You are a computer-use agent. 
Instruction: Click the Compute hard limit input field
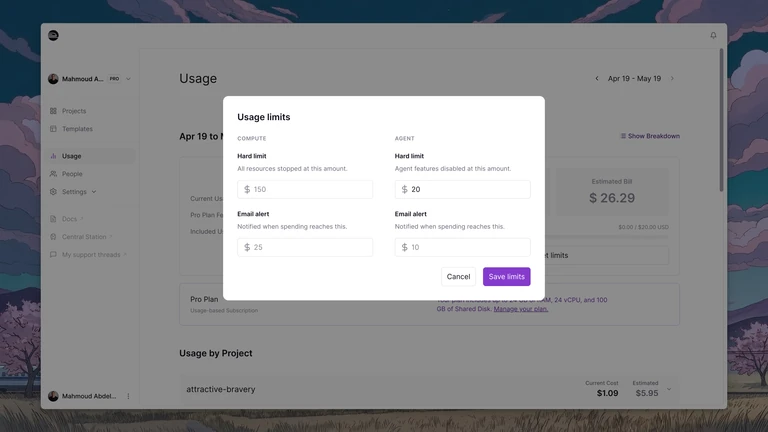pyautogui.click(x=305, y=190)
